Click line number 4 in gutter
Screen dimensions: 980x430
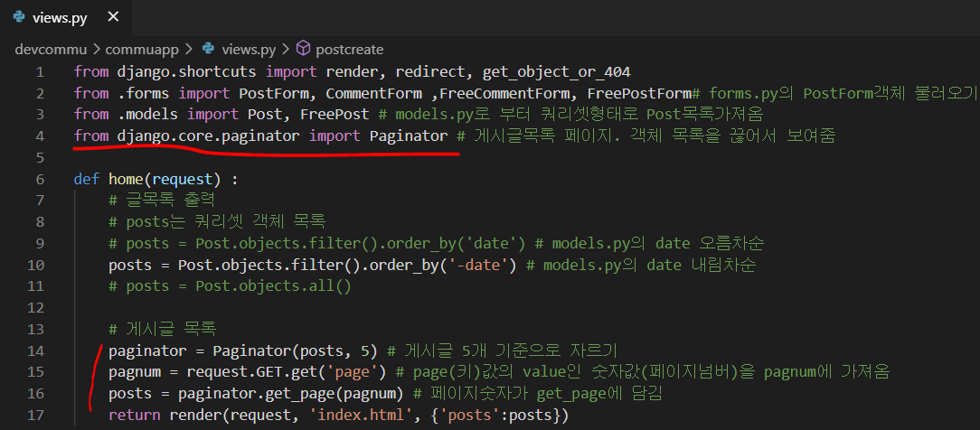click(x=40, y=136)
